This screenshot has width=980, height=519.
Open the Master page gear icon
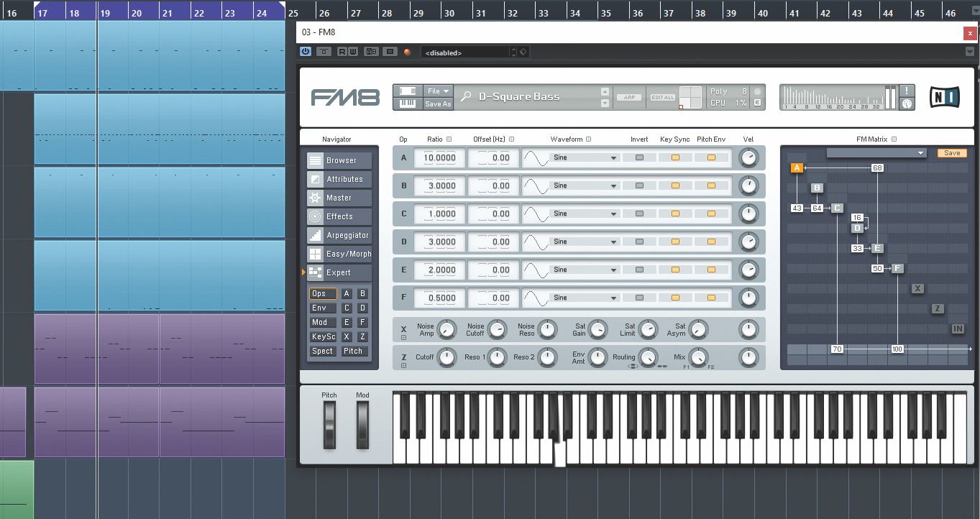315,198
